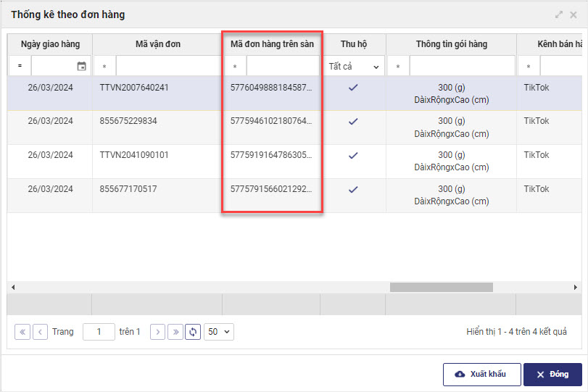Toggle Thu hộ checkmark for order 855677170517
Viewport: 588px width, 392px height.
click(x=353, y=189)
